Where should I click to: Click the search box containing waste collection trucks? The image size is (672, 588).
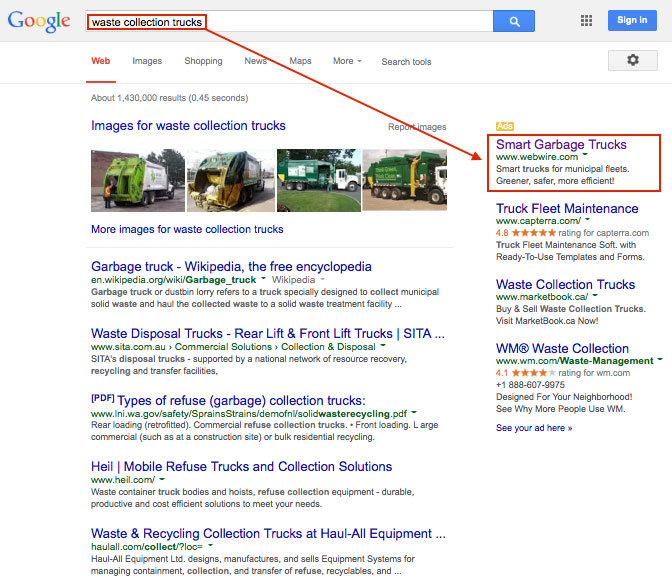click(289, 21)
